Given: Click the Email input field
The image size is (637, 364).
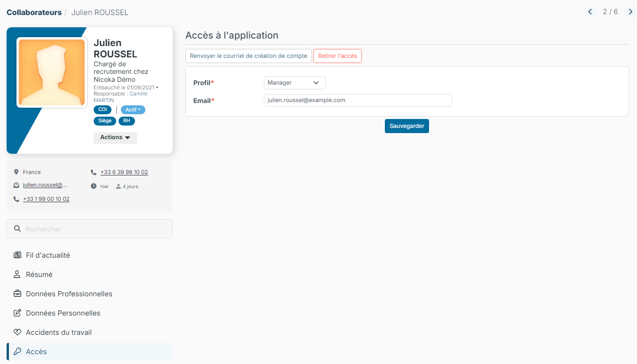Looking at the screenshot, I should [x=358, y=100].
